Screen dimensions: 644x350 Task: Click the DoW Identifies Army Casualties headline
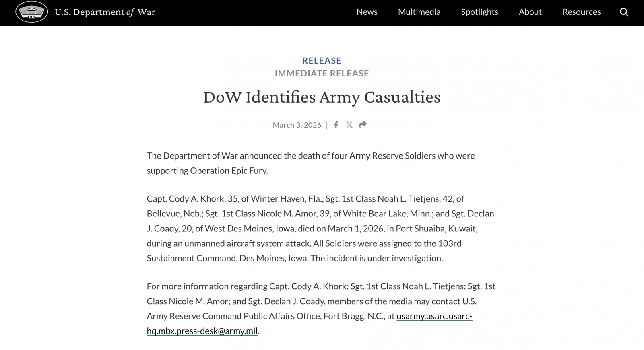322,97
